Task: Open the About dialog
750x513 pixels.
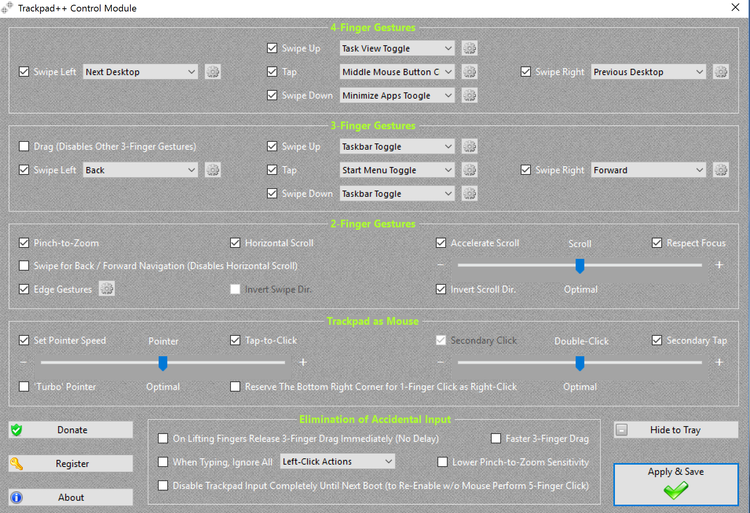Action: (71, 497)
